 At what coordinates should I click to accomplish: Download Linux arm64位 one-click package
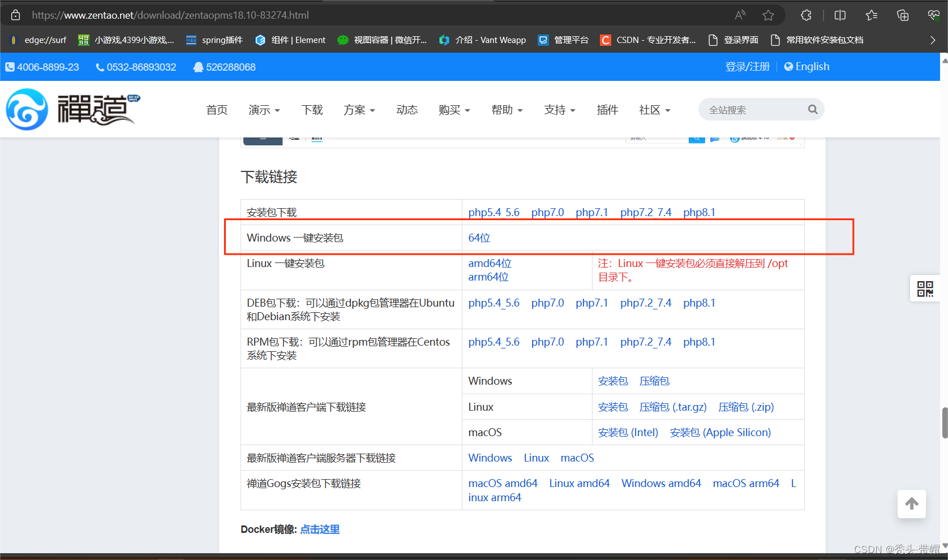[x=488, y=277]
